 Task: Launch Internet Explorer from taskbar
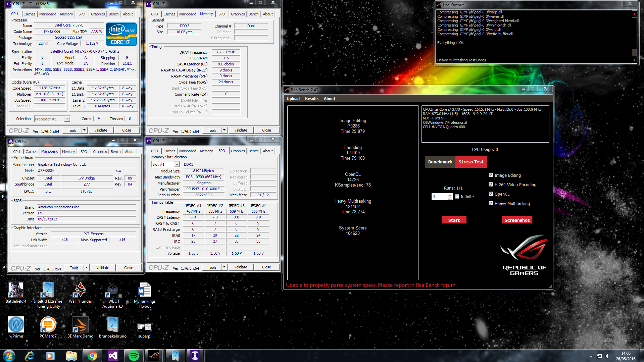[x=30, y=356]
